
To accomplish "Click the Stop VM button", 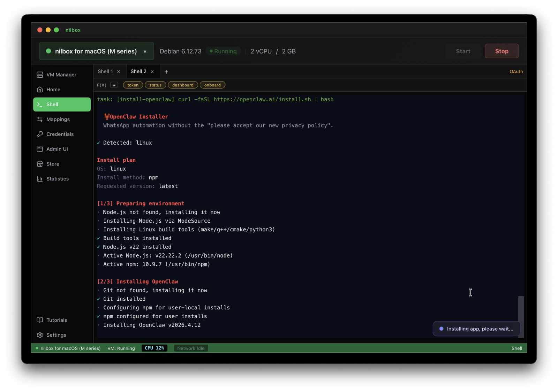I will pos(502,51).
